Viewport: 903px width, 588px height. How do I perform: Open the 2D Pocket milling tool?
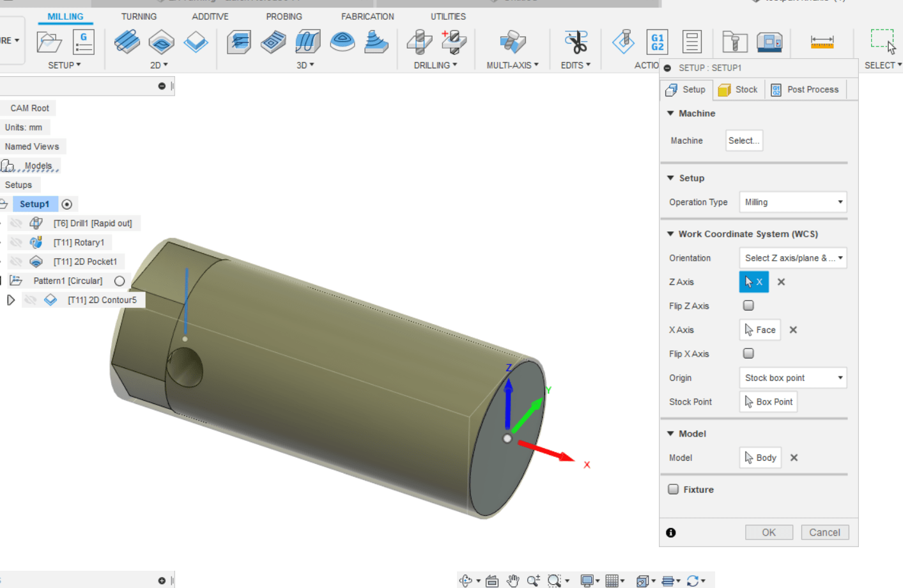click(x=161, y=42)
